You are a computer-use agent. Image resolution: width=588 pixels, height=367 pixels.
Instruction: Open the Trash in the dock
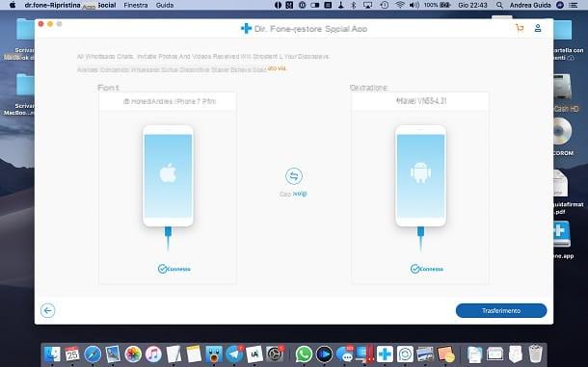[x=536, y=354]
